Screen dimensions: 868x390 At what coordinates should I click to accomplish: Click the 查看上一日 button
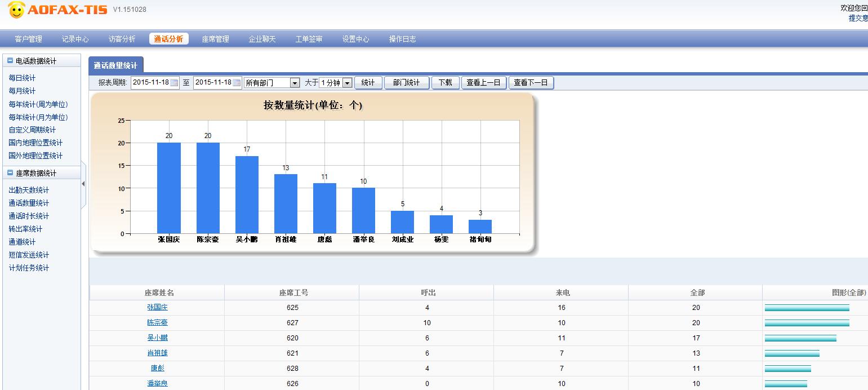coord(483,83)
